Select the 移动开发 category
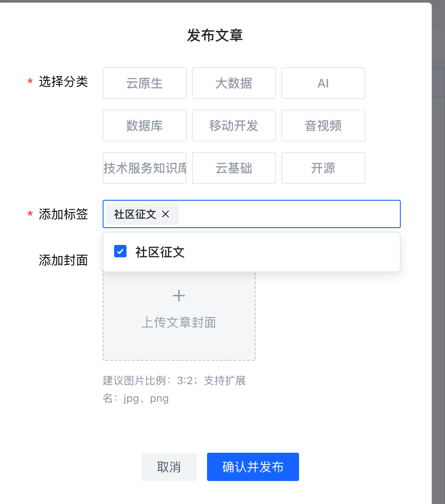 tap(234, 126)
